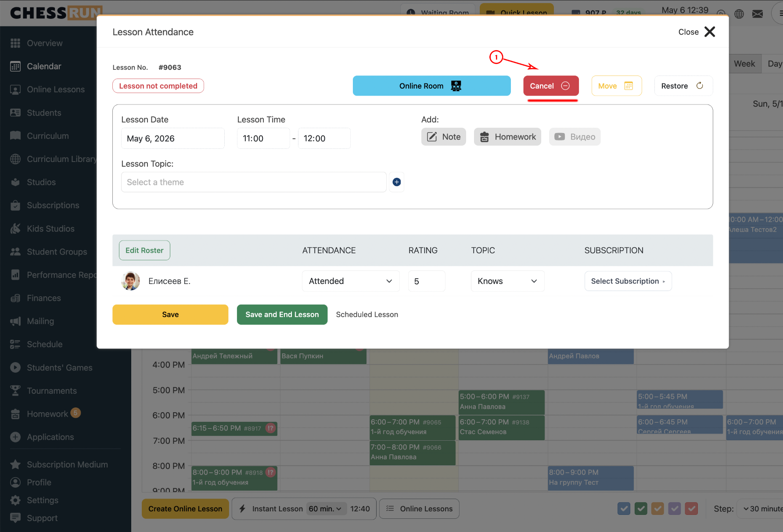The width and height of the screenshot is (783, 532).
Task: Open Performance Reports in sidebar
Action: (61, 275)
